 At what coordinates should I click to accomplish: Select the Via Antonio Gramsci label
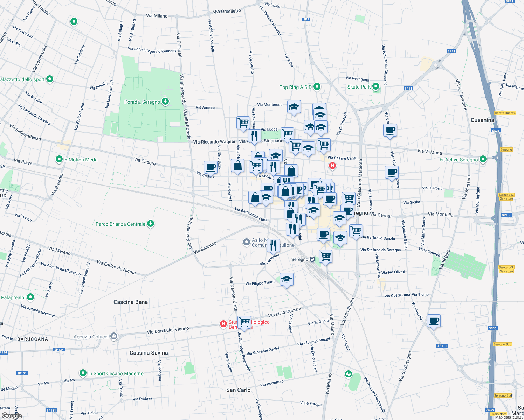38,311
